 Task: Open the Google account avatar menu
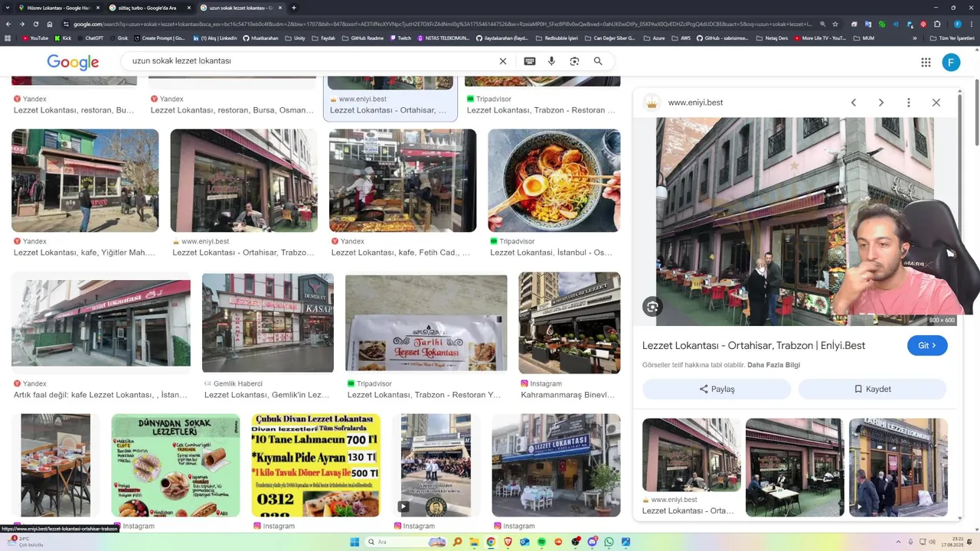[x=951, y=62]
